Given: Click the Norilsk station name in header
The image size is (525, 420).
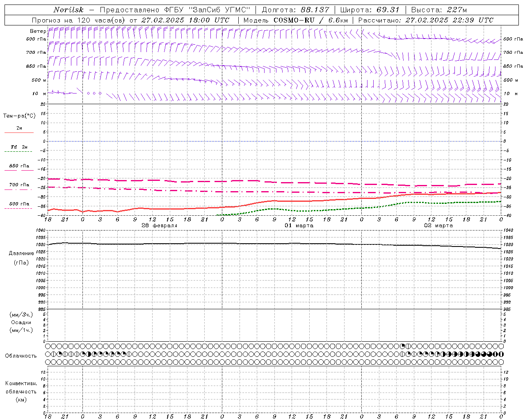Looking at the screenshot, I should (68, 10).
